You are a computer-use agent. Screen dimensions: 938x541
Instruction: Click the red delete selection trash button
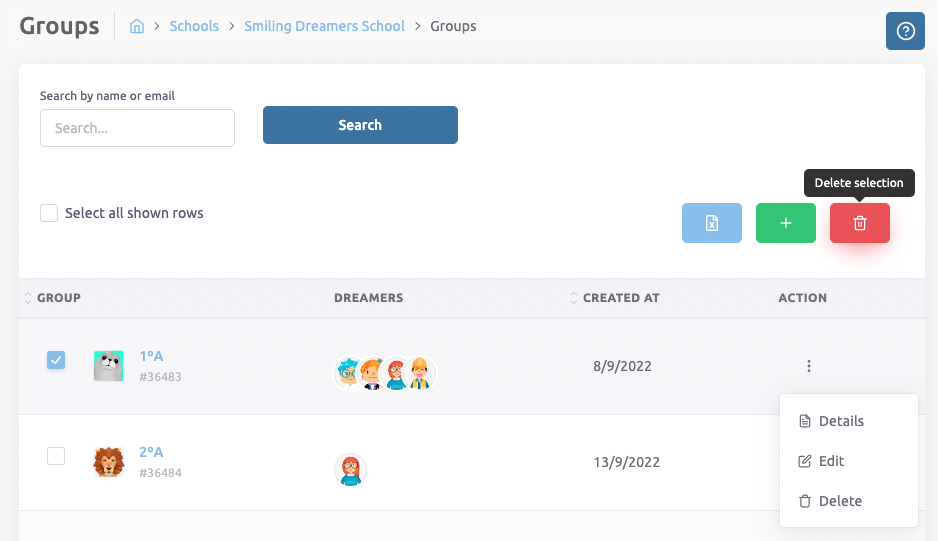pos(859,223)
